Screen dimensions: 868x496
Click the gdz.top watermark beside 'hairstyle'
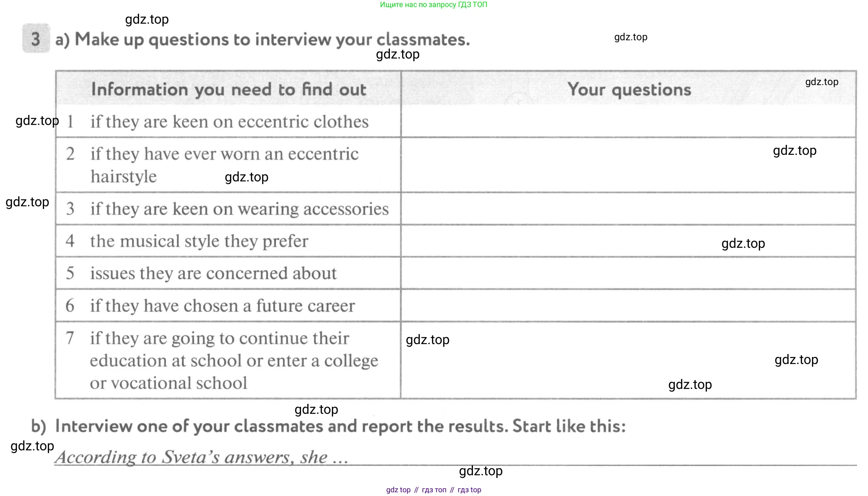click(247, 177)
